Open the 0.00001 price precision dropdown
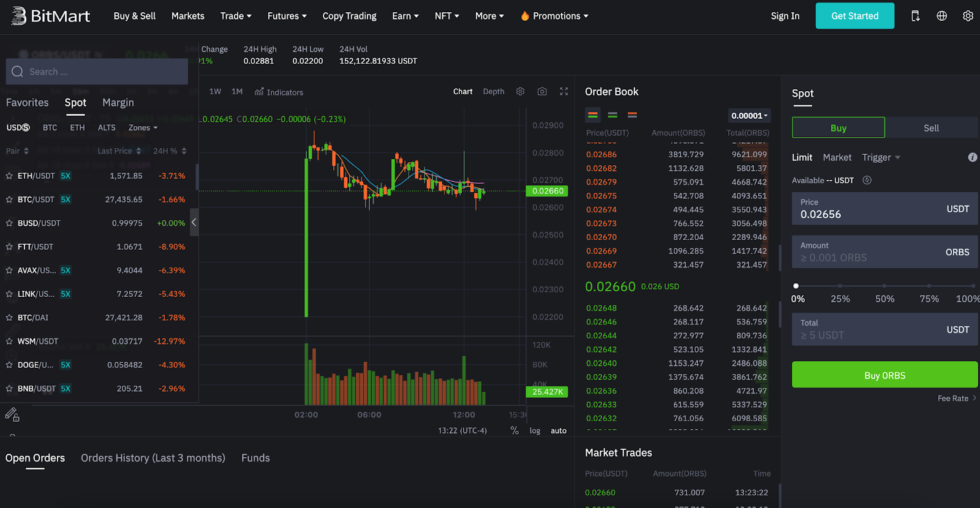 (749, 115)
